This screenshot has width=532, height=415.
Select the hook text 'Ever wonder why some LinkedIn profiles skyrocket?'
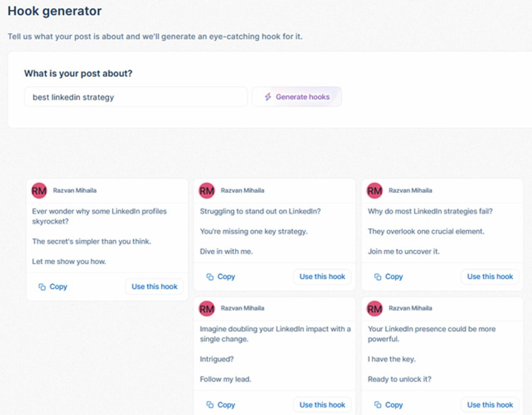click(x=99, y=216)
